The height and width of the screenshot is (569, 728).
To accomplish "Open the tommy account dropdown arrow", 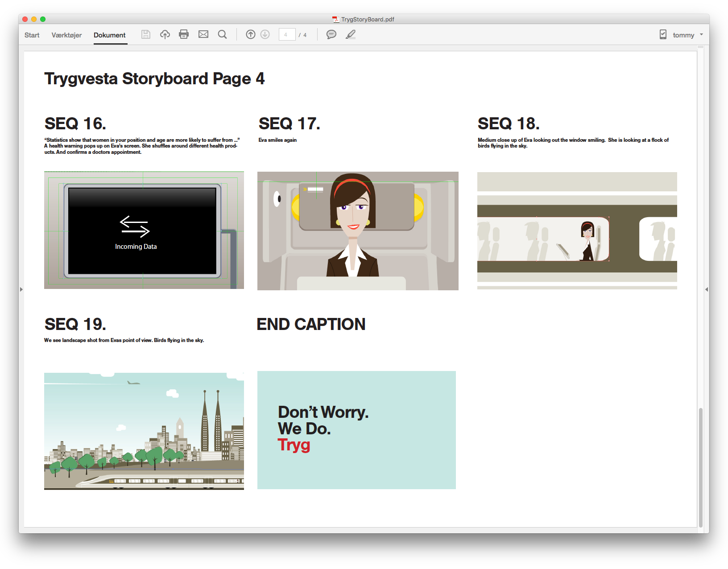I will [701, 34].
